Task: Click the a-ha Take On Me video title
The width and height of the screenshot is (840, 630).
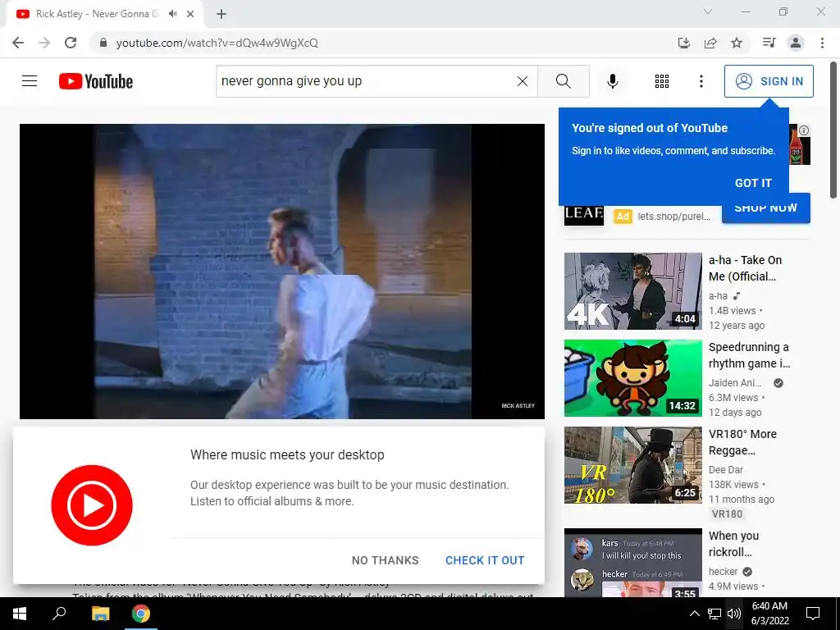Action: [745, 268]
